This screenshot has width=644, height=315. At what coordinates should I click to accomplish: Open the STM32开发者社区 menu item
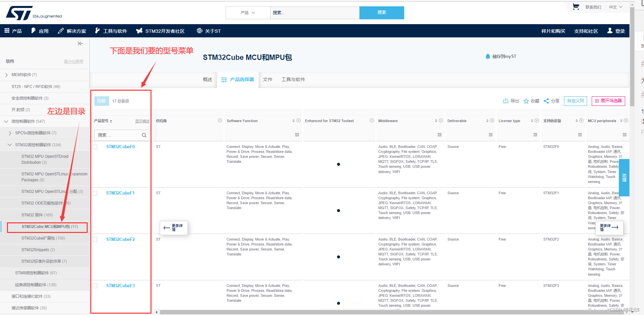160,31
